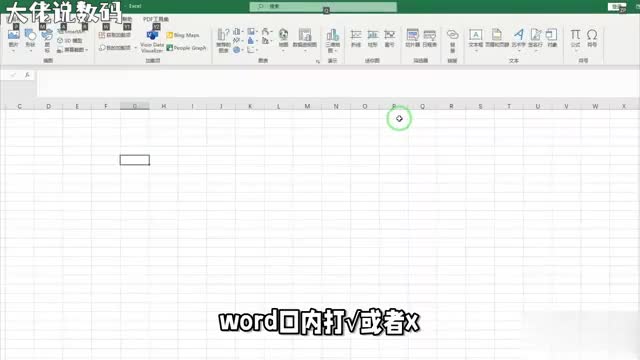The height and width of the screenshot is (360, 640).
Task: Open the 3D Map tool
Action: click(x=332, y=40)
